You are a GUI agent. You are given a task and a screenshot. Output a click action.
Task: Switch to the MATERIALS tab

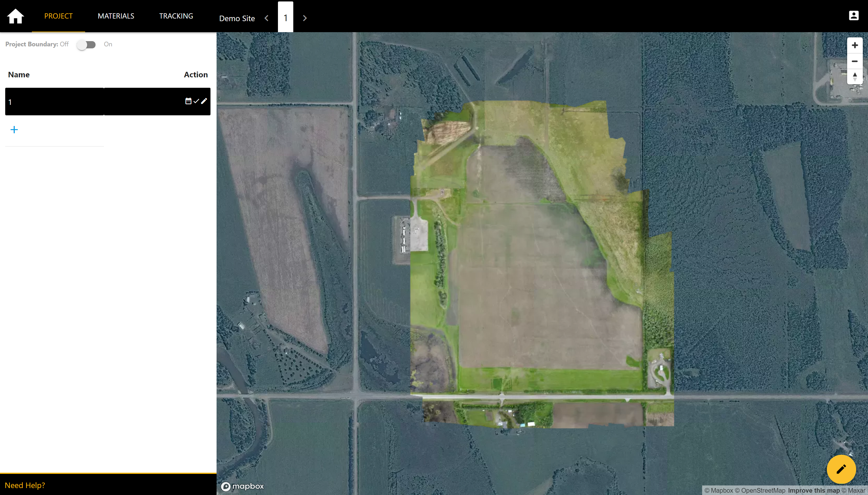coord(116,16)
